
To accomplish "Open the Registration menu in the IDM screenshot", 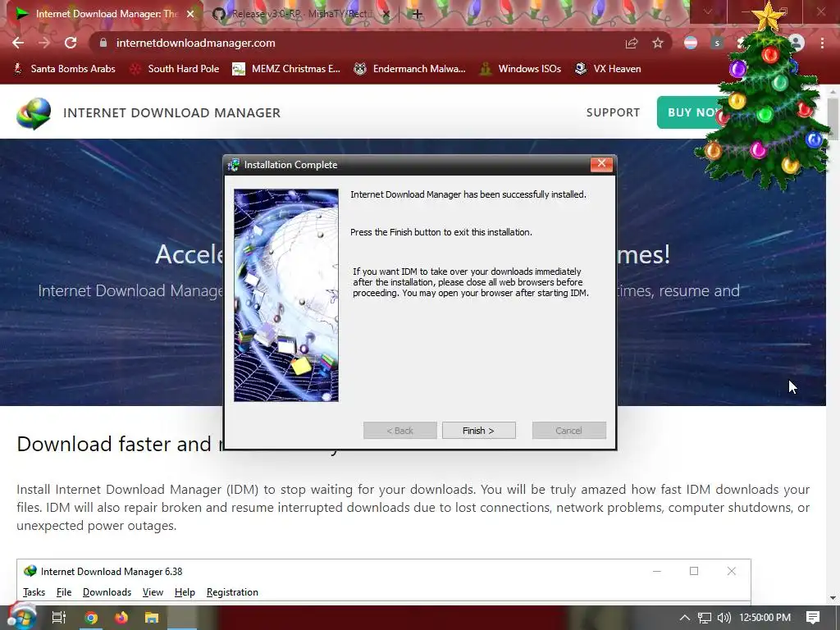I will click(x=232, y=592).
